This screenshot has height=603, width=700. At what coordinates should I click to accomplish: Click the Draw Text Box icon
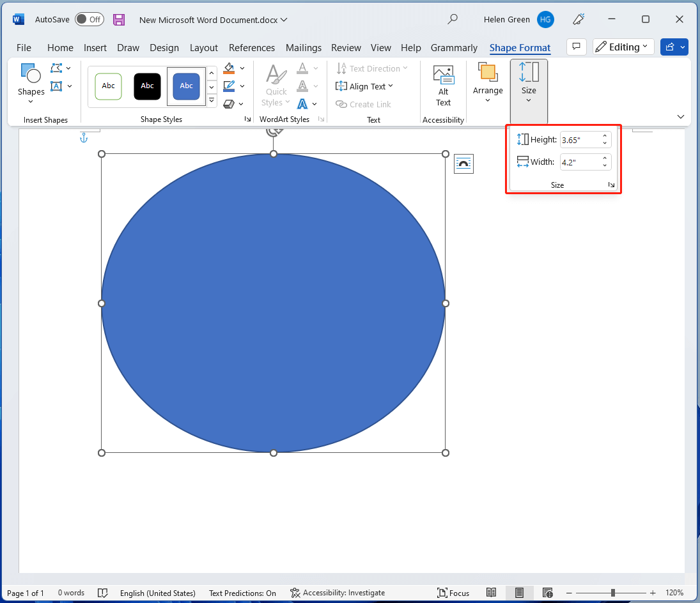(56, 86)
